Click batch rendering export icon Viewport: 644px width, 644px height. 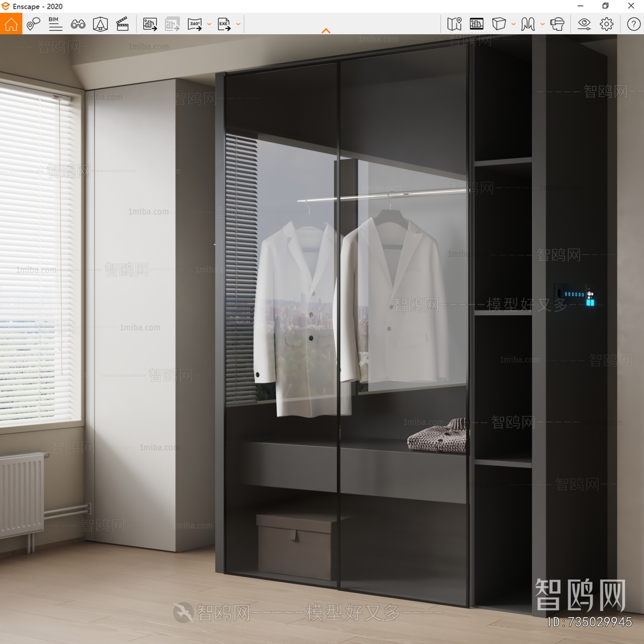pyautogui.click(x=172, y=24)
